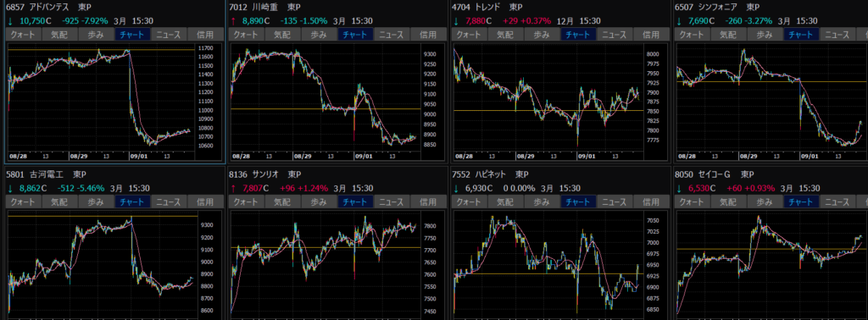Screen dimensions: 868x320
Task: Open the 信用 tab for 7012 川崎重
Action: click(x=429, y=34)
